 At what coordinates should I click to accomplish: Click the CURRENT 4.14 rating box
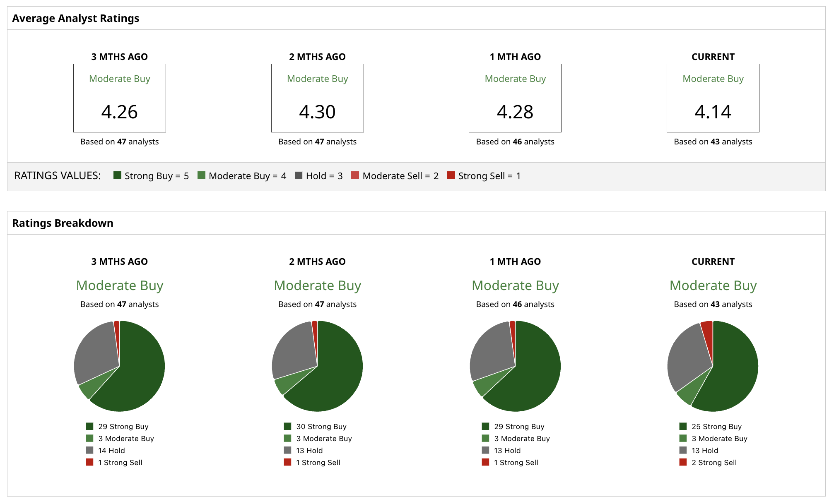713,98
